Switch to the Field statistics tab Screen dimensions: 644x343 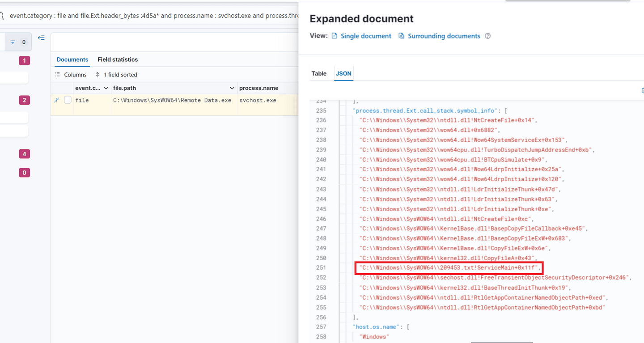tap(118, 59)
